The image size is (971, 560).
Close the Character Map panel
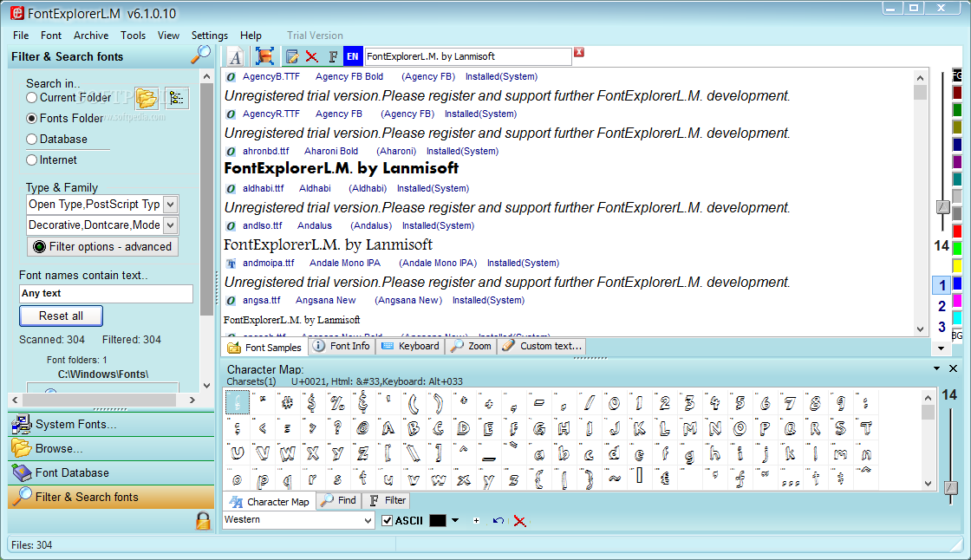pos(953,368)
